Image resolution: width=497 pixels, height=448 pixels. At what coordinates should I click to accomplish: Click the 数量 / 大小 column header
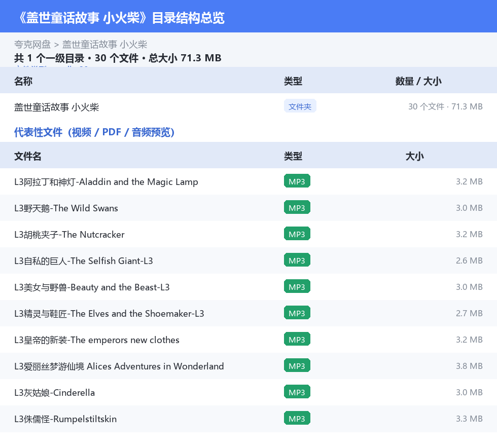click(x=418, y=81)
